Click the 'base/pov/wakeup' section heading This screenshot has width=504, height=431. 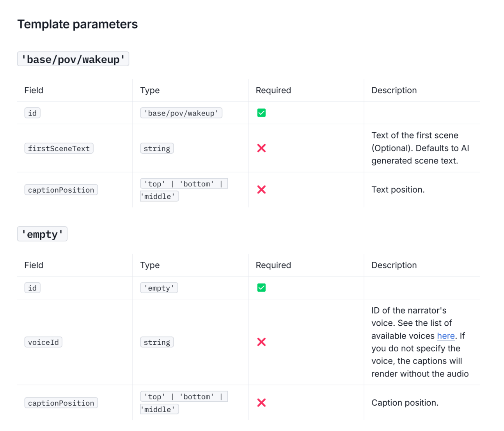click(x=73, y=59)
